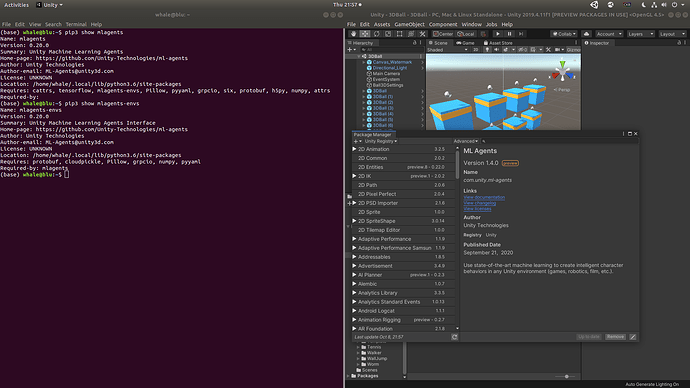Open scene camera settings icon
The height and width of the screenshot is (388, 690).
click(x=558, y=50)
